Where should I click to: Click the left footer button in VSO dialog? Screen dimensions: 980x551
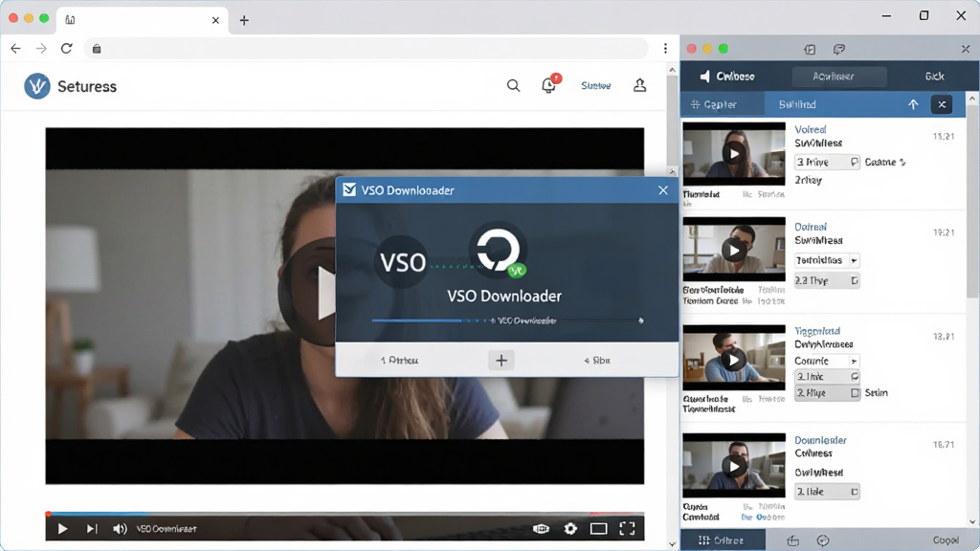pos(399,361)
